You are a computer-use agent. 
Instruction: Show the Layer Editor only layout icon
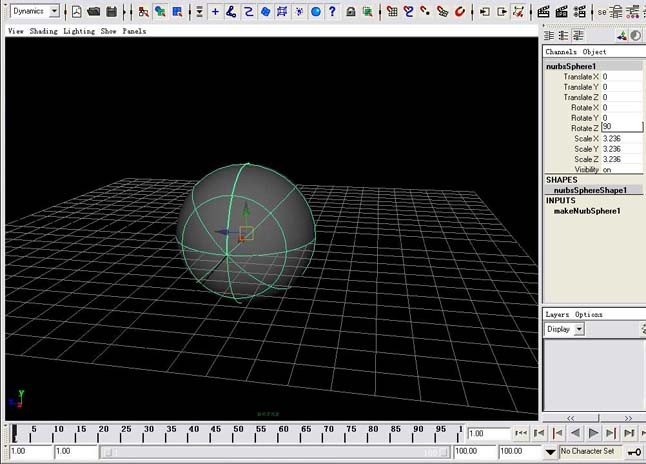pyautogui.click(x=563, y=36)
